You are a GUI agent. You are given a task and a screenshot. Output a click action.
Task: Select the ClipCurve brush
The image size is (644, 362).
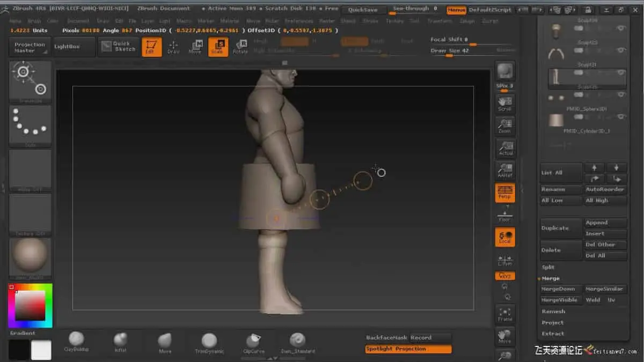pyautogui.click(x=253, y=342)
